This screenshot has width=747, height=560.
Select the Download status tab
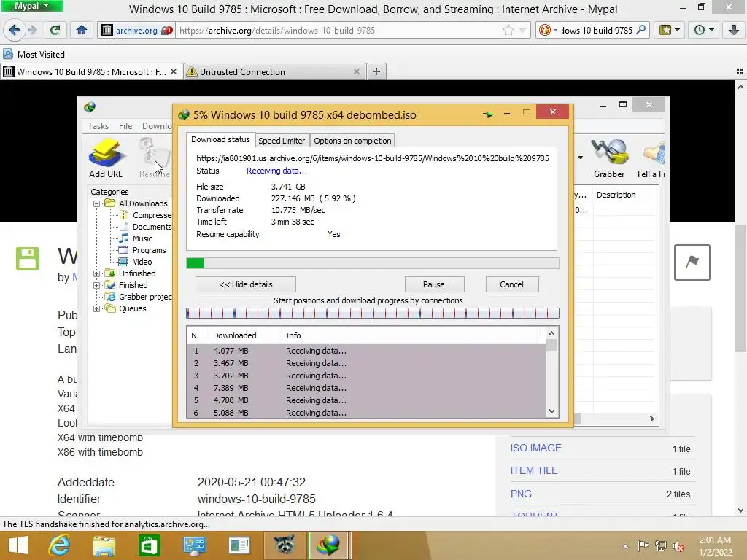pos(220,139)
